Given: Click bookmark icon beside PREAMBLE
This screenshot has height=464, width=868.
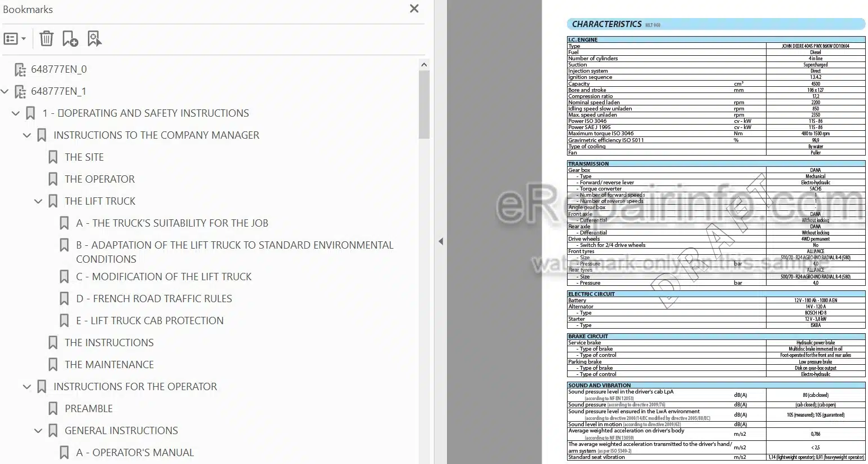Looking at the screenshot, I should click(x=53, y=409).
